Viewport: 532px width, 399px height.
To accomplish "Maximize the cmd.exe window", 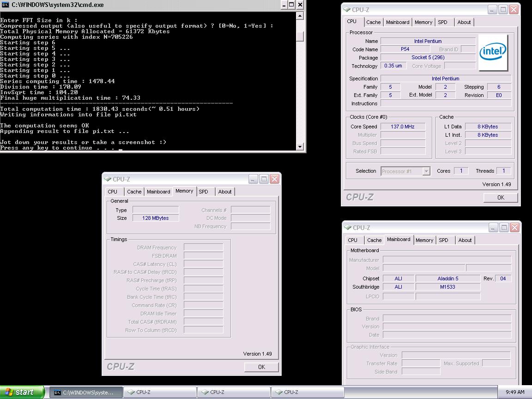I will [x=291, y=5].
